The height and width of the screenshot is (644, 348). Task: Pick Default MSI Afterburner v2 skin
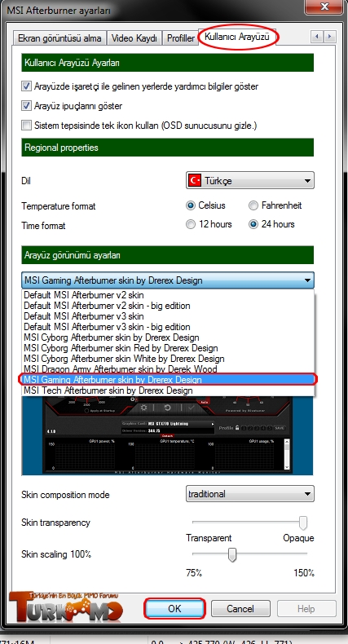[168, 295]
